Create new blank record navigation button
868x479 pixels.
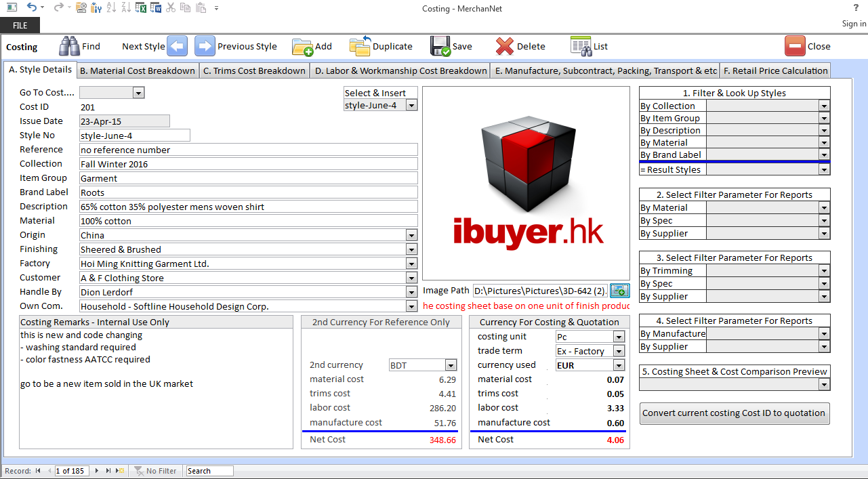click(120, 471)
